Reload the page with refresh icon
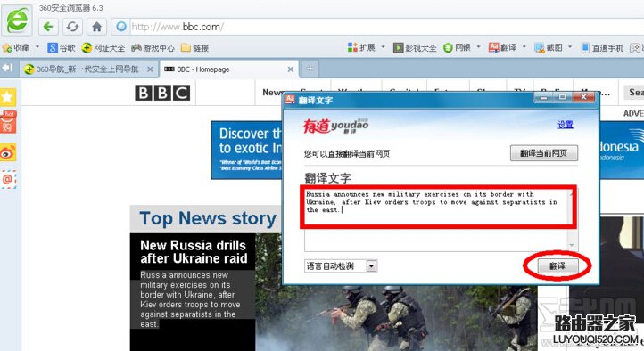This screenshot has width=644, height=351. 72,27
